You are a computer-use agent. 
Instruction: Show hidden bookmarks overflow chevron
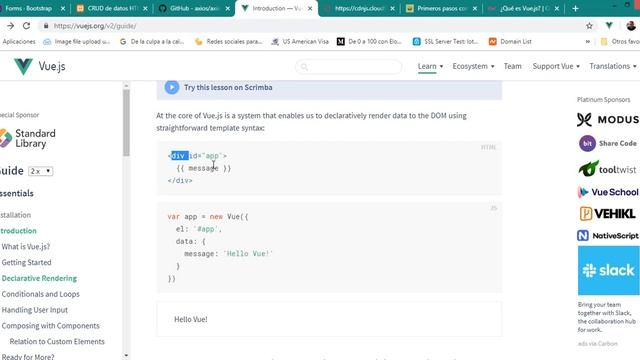click(x=588, y=42)
